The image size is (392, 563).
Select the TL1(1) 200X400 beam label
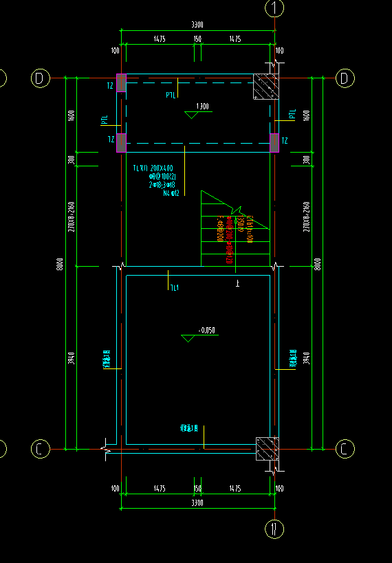coord(153,168)
